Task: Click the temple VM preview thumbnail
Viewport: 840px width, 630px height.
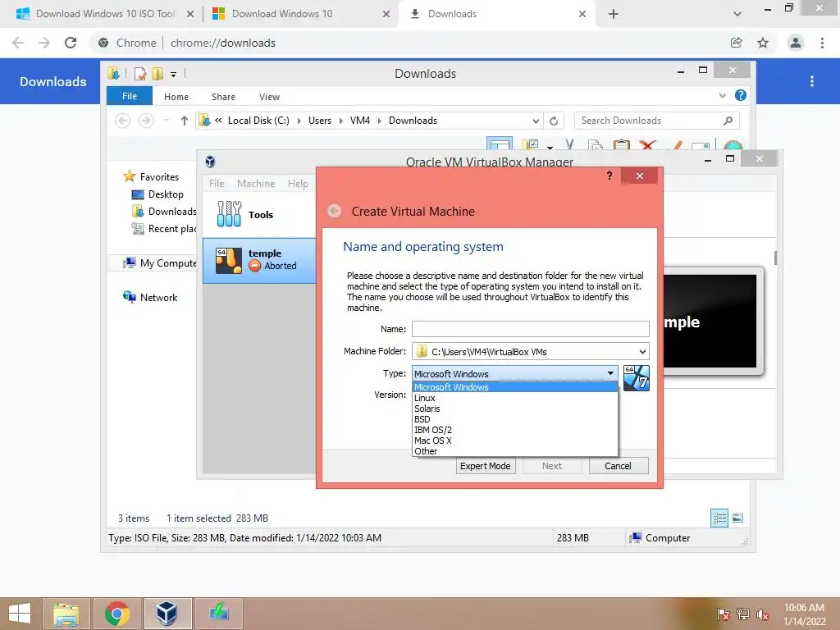Action: (x=710, y=322)
